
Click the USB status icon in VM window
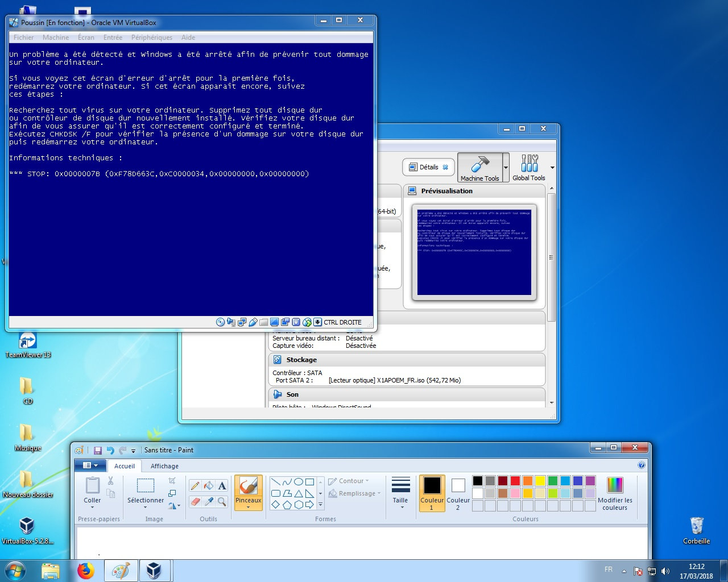[253, 322]
